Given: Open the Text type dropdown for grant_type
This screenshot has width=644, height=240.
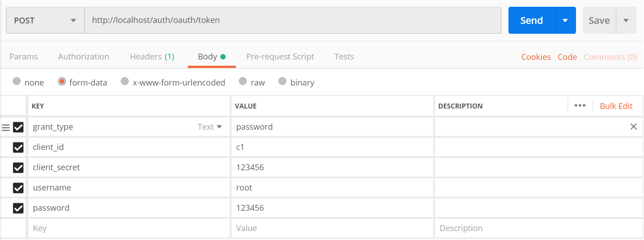Looking at the screenshot, I should (x=210, y=127).
